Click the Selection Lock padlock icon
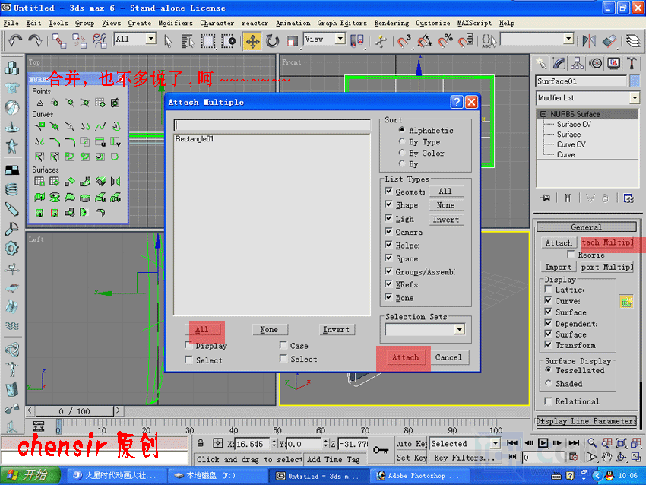This screenshot has width=646, height=485. [201, 443]
